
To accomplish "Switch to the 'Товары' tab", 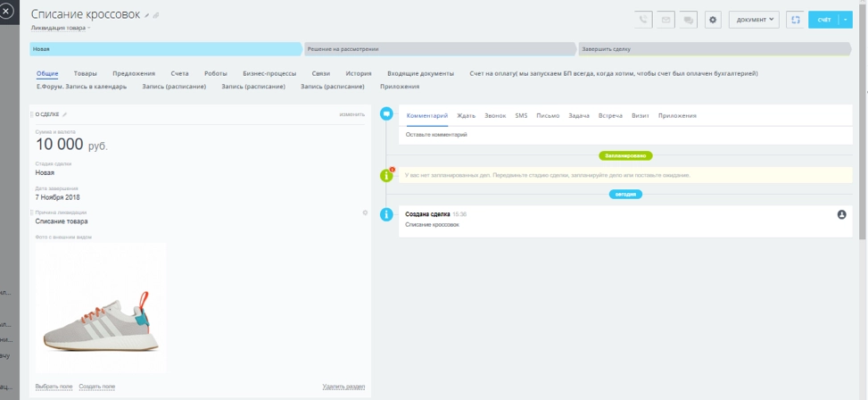I will coord(86,73).
